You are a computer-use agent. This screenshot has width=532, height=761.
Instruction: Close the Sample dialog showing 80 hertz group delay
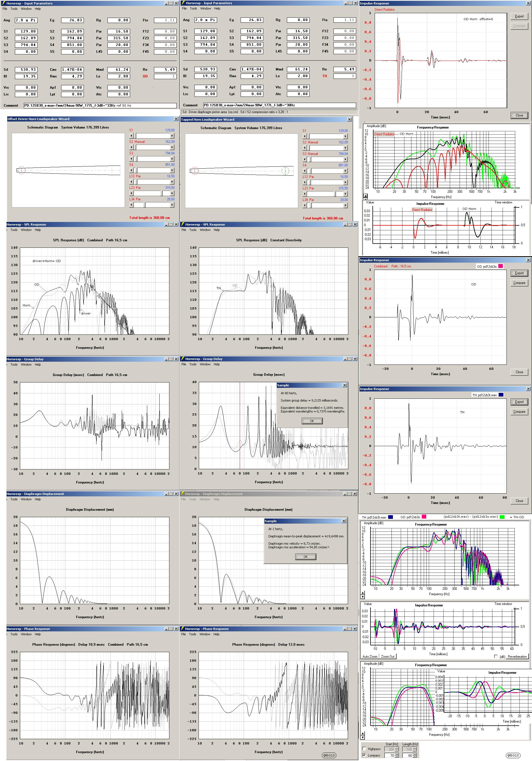pyautogui.click(x=344, y=385)
